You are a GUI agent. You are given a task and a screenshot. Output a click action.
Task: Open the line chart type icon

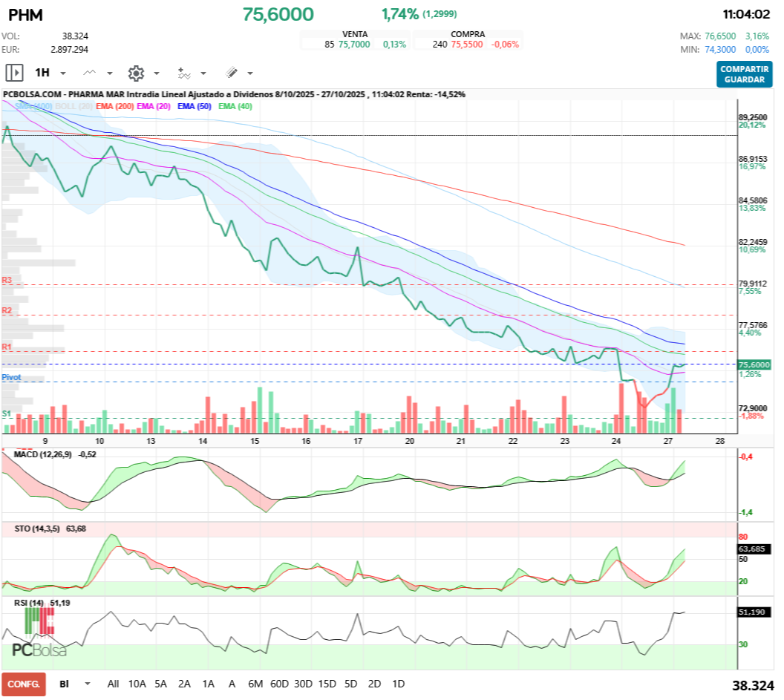(90, 73)
